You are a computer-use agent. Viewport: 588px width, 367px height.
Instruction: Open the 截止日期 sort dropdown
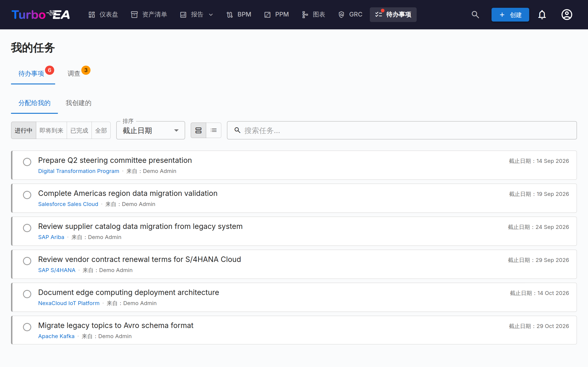(151, 130)
